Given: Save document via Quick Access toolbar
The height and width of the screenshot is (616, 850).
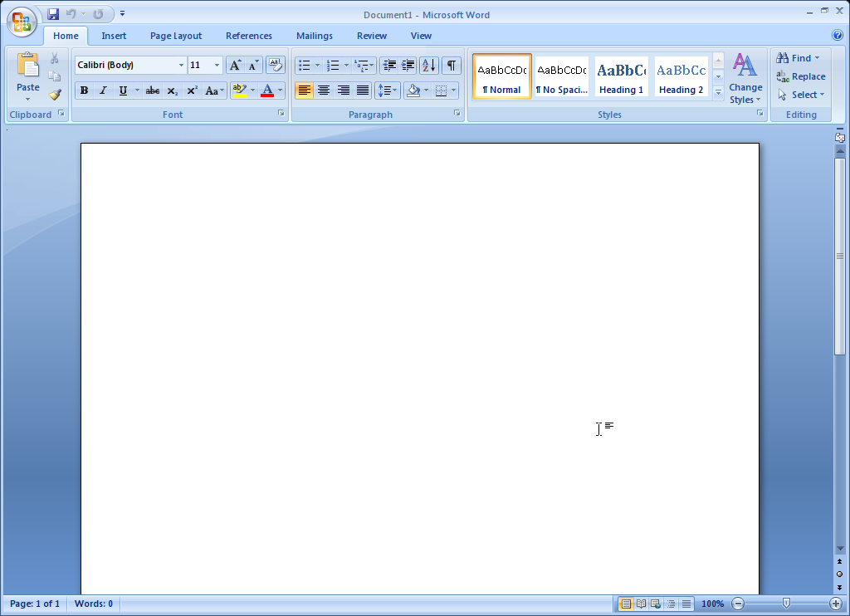Looking at the screenshot, I should (52, 14).
